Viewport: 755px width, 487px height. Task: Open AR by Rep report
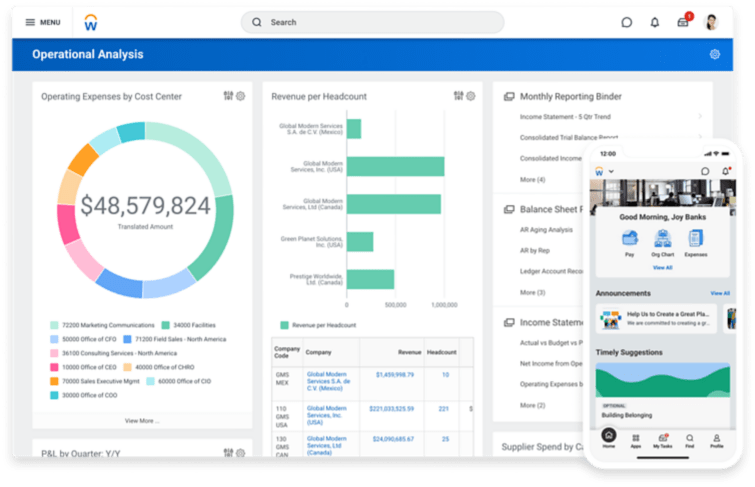pyautogui.click(x=534, y=250)
